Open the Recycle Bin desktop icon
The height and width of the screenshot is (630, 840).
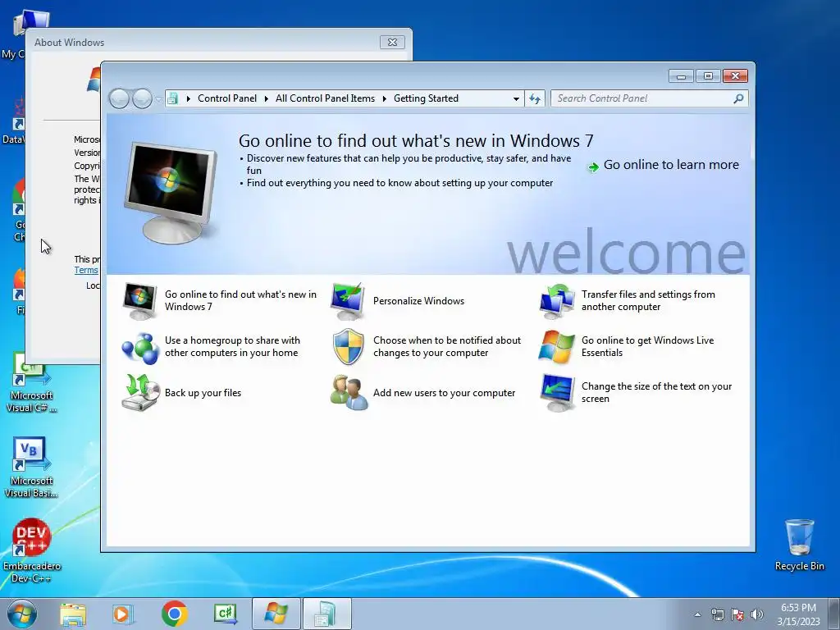(799, 545)
